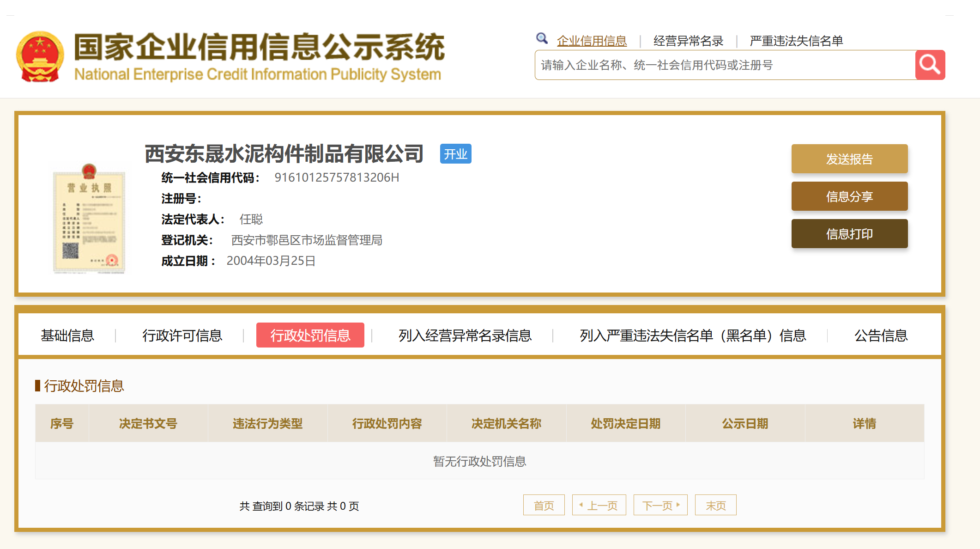Image resolution: width=980 pixels, height=549 pixels.
Task: Click the red search magnifier button
Action: (x=930, y=65)
